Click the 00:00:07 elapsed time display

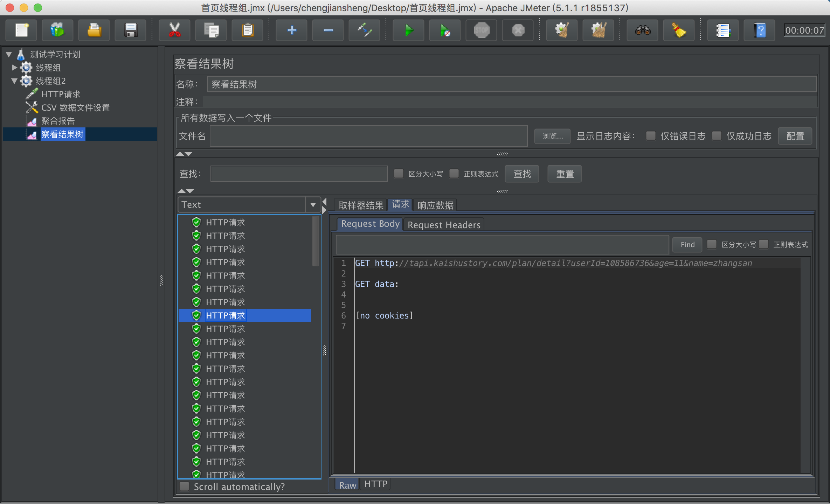tap(804, 30)
